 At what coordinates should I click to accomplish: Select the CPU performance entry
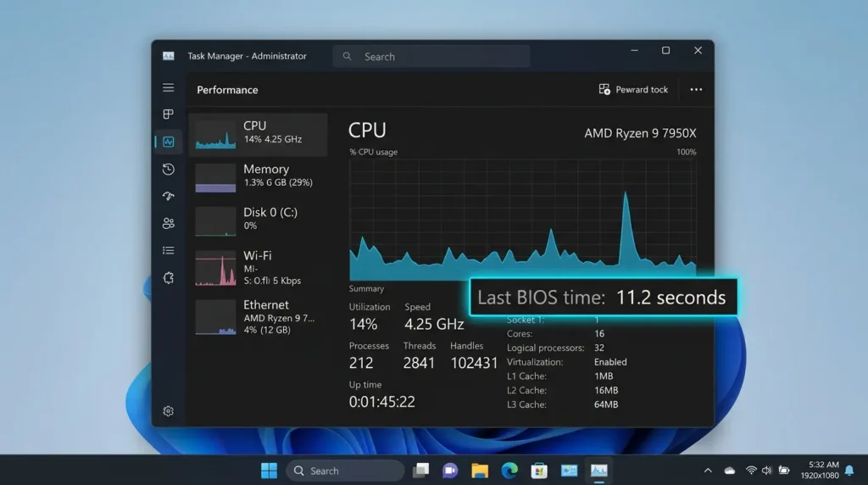click(x=258, y=135)
